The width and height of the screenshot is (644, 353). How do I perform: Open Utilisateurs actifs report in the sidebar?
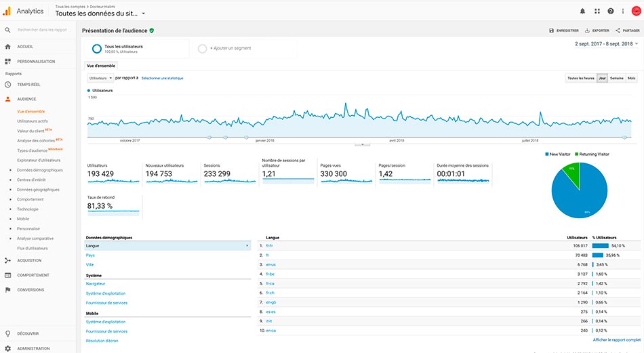(33, 121)
